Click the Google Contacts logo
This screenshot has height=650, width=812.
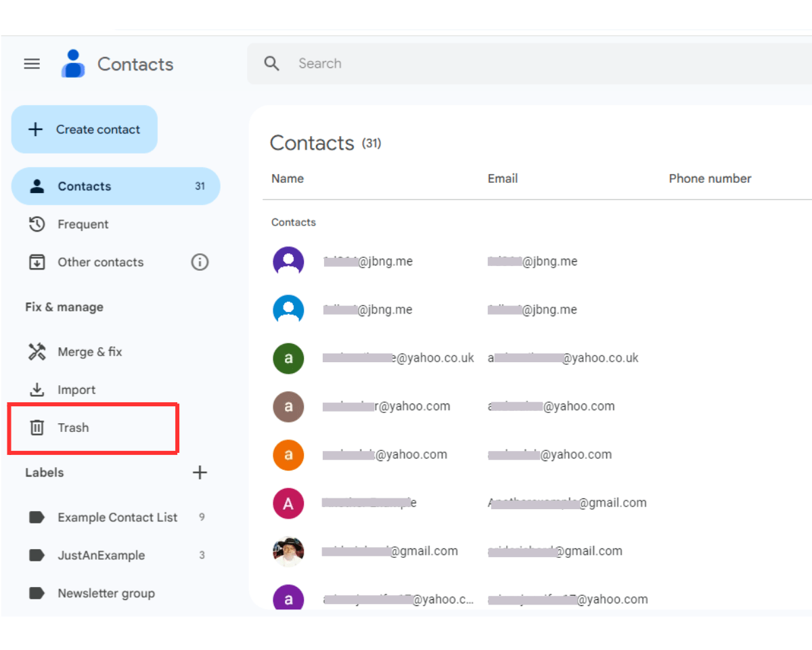point(73,64)
